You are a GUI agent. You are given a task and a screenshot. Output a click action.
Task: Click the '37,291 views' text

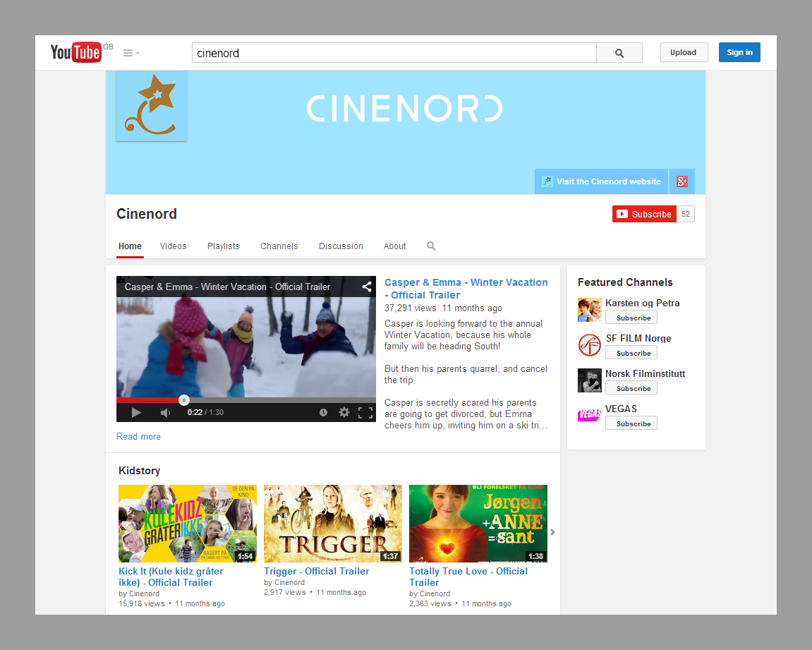(410, 308)
